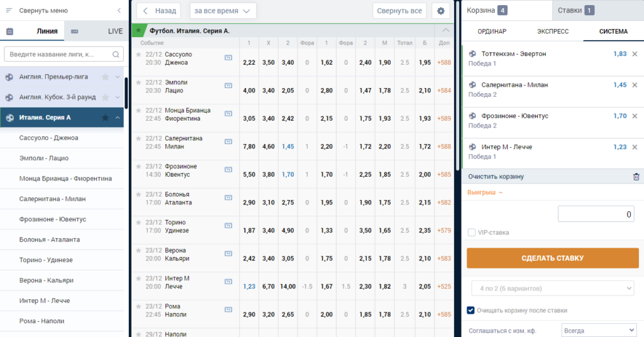The height and width of the screenshot is (337, 644).
Task: Click the back arrow to collapse sidebar
Action: (119, 10)
